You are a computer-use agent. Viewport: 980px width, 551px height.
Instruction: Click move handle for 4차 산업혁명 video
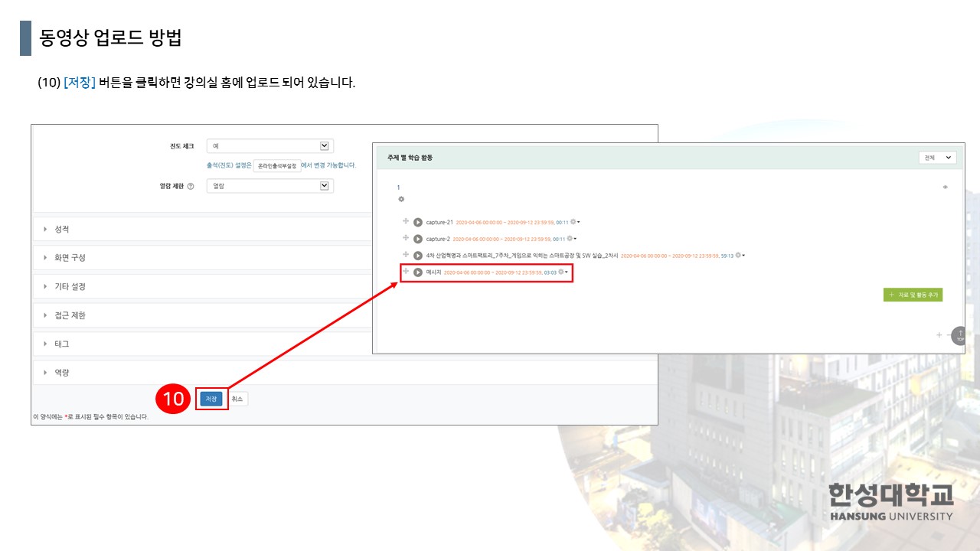[x=406, y=255]
